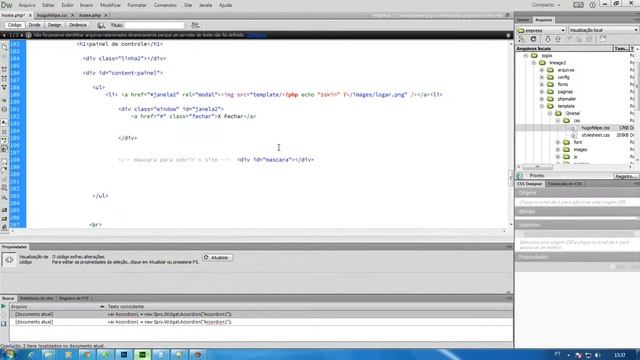This screenshot has width=640, height=360.
Task: Open the Windows Start menu
Action: 9,354
